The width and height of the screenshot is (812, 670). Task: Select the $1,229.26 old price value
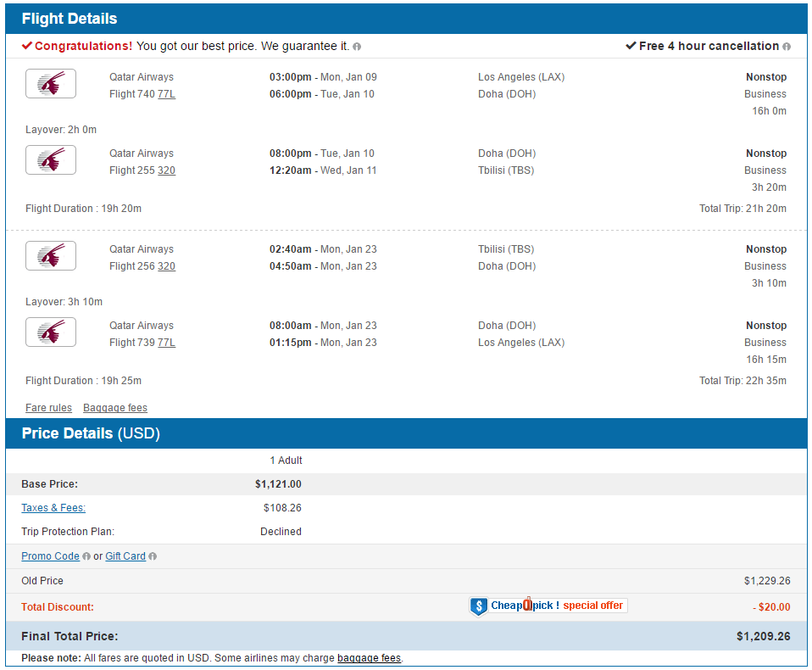(x=767, y=581)
